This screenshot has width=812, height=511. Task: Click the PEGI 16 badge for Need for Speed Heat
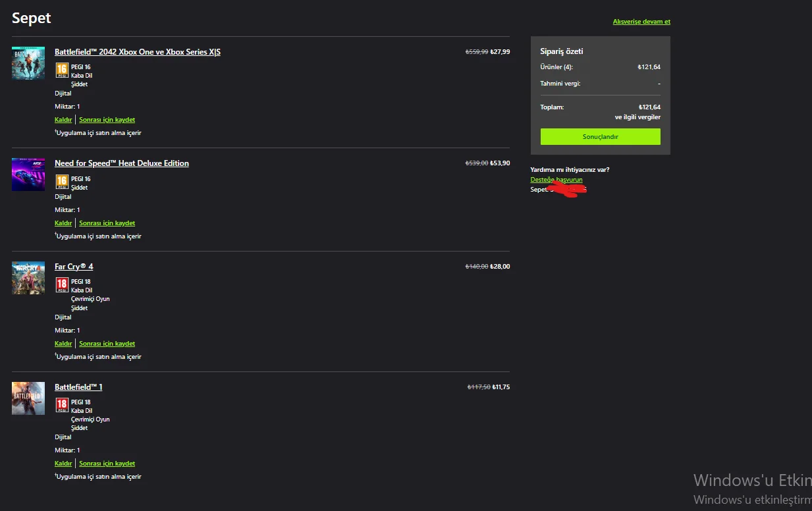pos(62,182)
